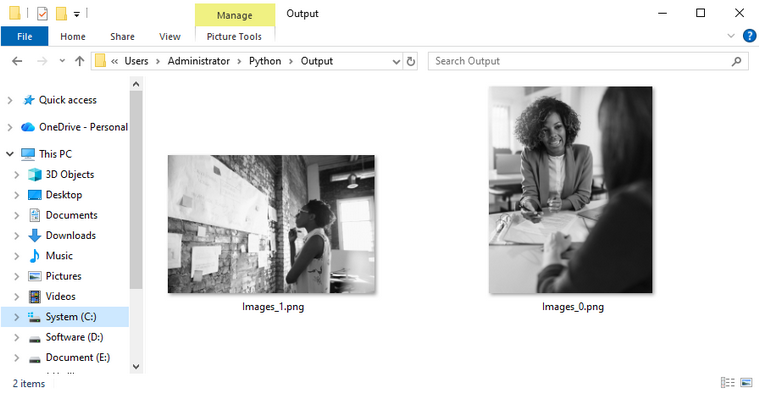
Task: Expand the address bar history dropdown
Action: pos(396,62)
